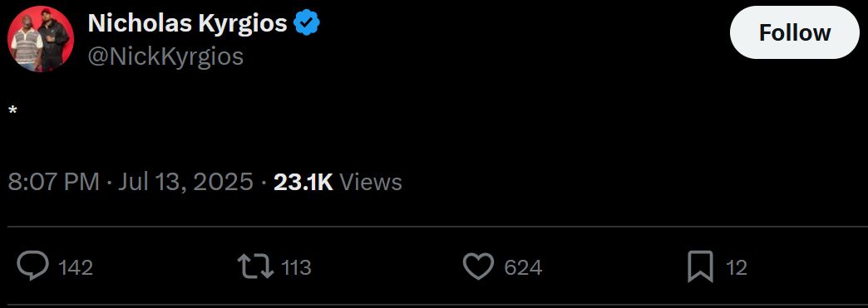This screenshot has height=308, width=868.
Task: Open the @NickKyrgios handle link
Action: tap(165, 56)
